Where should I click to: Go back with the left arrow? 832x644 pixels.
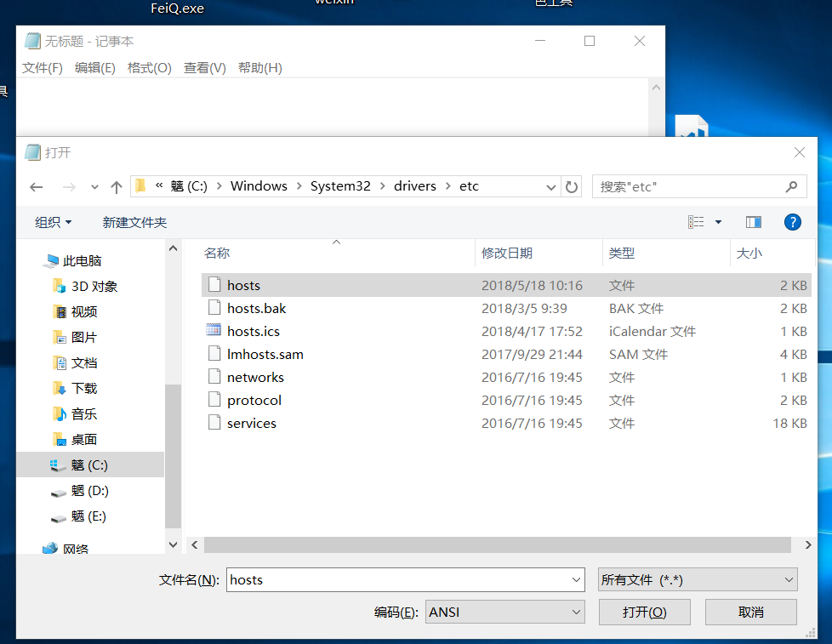click(x=36, y=186)
